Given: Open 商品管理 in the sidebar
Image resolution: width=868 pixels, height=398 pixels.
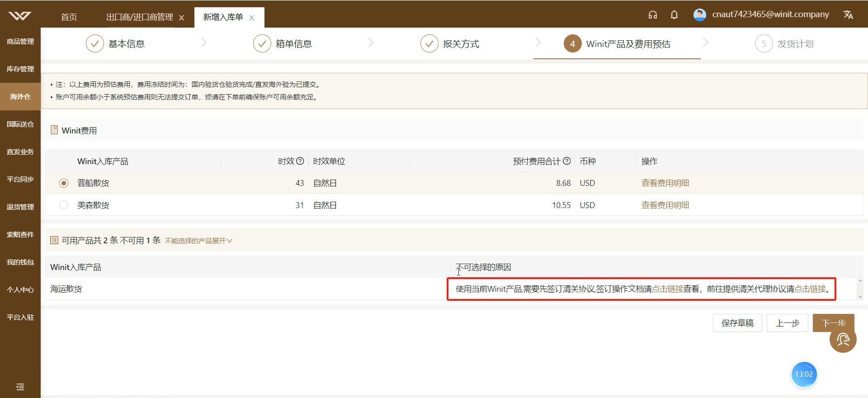Looking at the screenshot, I should pos(20,41).
